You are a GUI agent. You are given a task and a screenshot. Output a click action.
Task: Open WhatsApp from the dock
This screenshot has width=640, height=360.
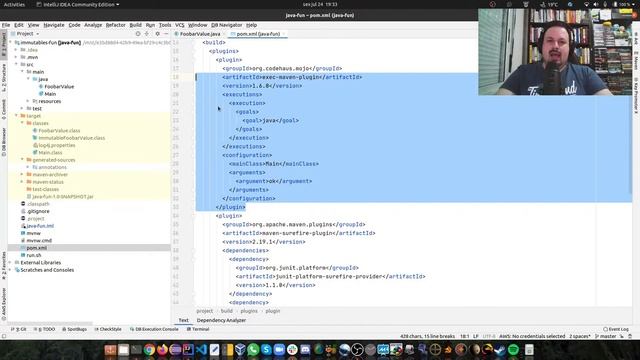click(253, 350)
